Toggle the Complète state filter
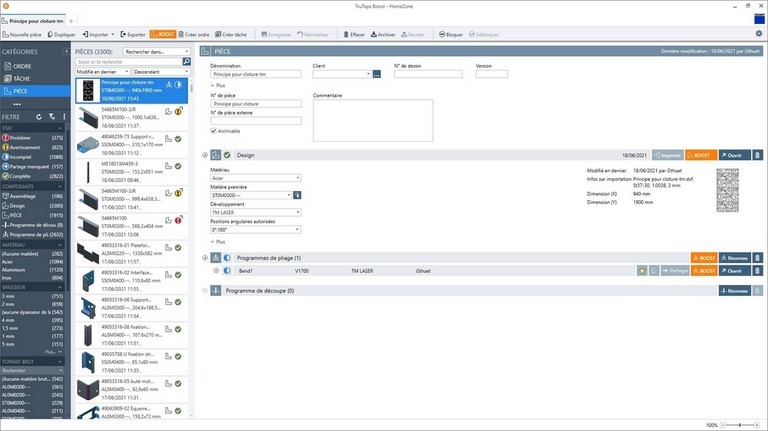 [32, 176]
